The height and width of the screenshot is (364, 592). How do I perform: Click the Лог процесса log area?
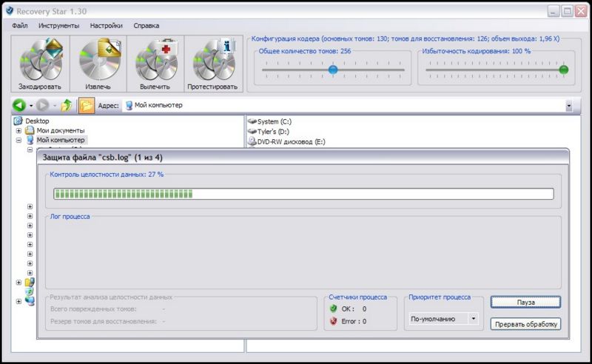[x=303, y=254]
